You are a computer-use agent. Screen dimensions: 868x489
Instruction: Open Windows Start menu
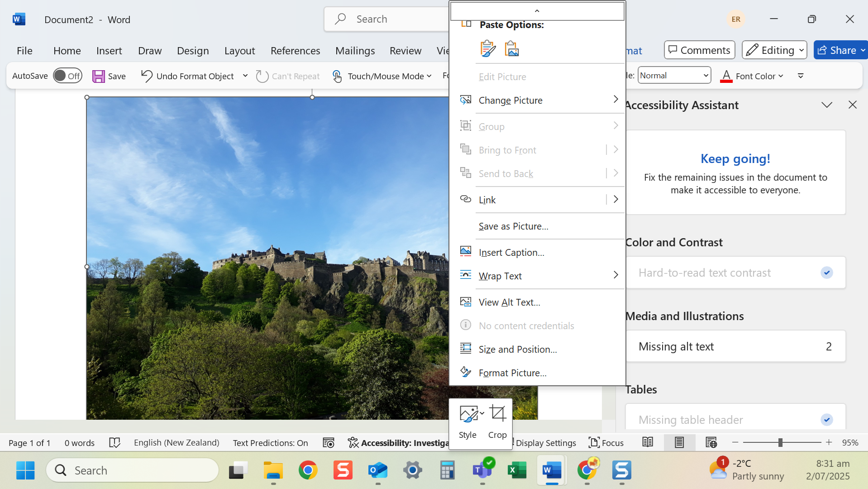(25, 470)
